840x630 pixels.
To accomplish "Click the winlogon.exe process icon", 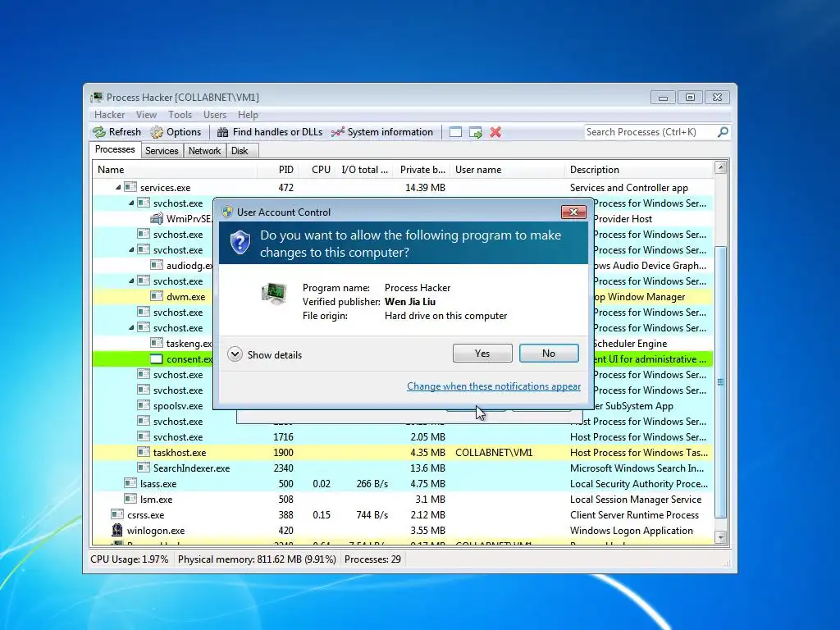I will tap(116, 531).
